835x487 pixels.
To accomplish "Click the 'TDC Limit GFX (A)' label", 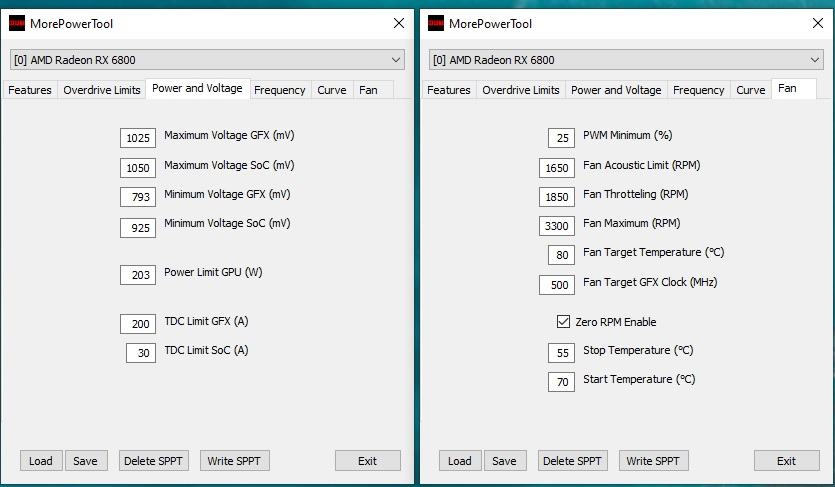I will click(x=206, y=321).
